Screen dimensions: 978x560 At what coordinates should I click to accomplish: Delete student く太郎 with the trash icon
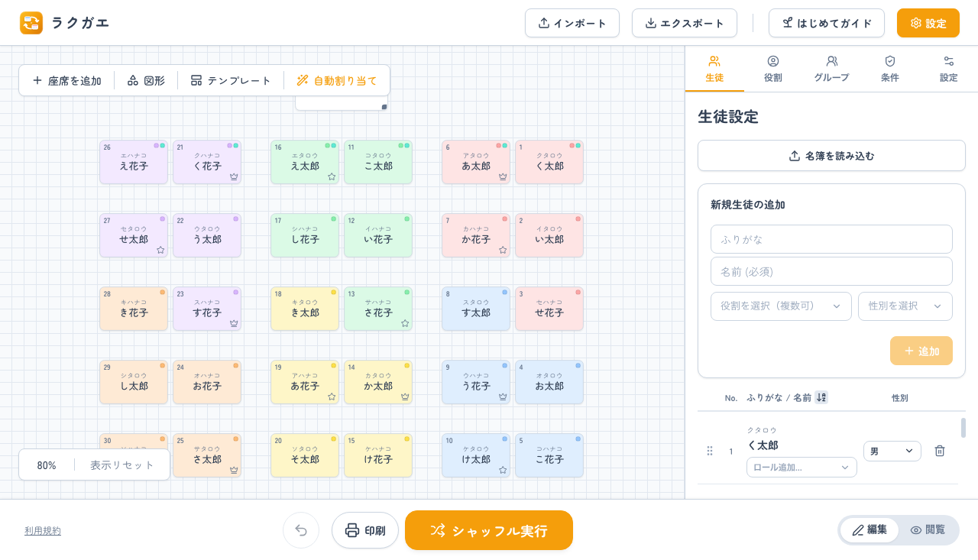pyautogui.click(x=940, y=451)
